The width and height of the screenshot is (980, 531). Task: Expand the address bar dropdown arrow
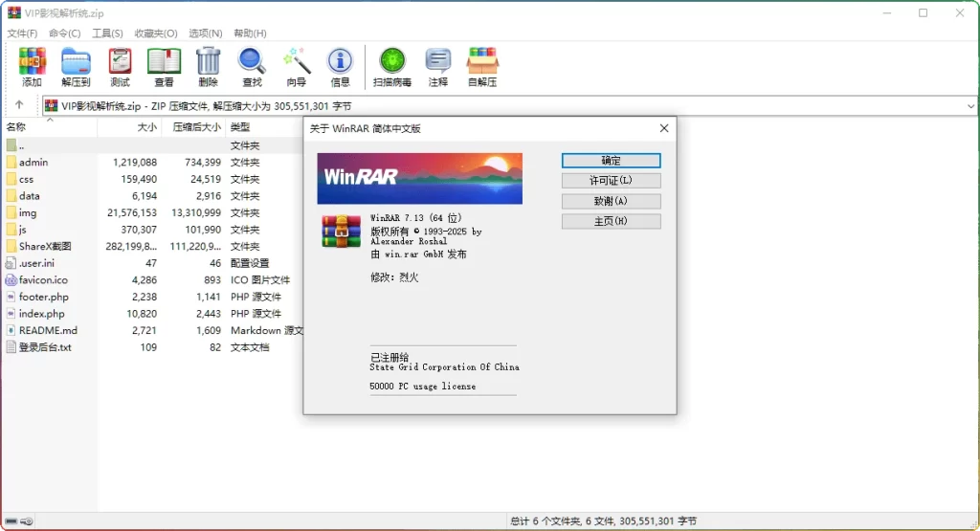tap(970, 106)
